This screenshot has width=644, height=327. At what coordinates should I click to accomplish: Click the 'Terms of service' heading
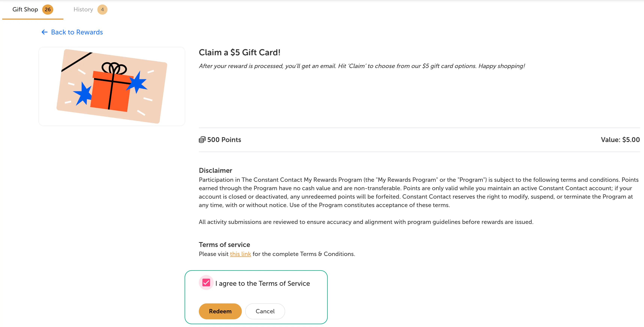coord(224,245)
